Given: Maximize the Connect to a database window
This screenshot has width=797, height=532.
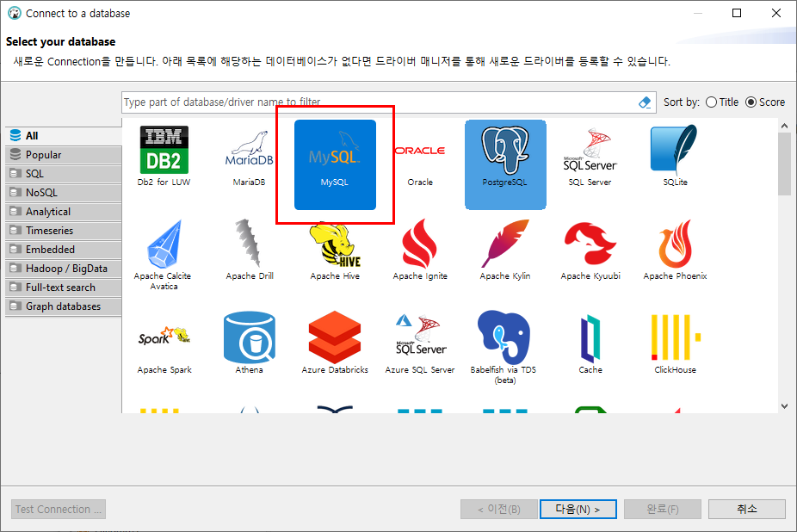Looking at the screenshot, I should pos(737,13).
